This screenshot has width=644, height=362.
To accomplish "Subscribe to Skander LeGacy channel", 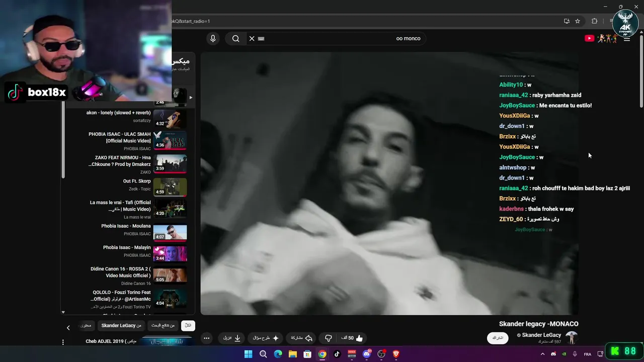I will (x=498, y=338).
